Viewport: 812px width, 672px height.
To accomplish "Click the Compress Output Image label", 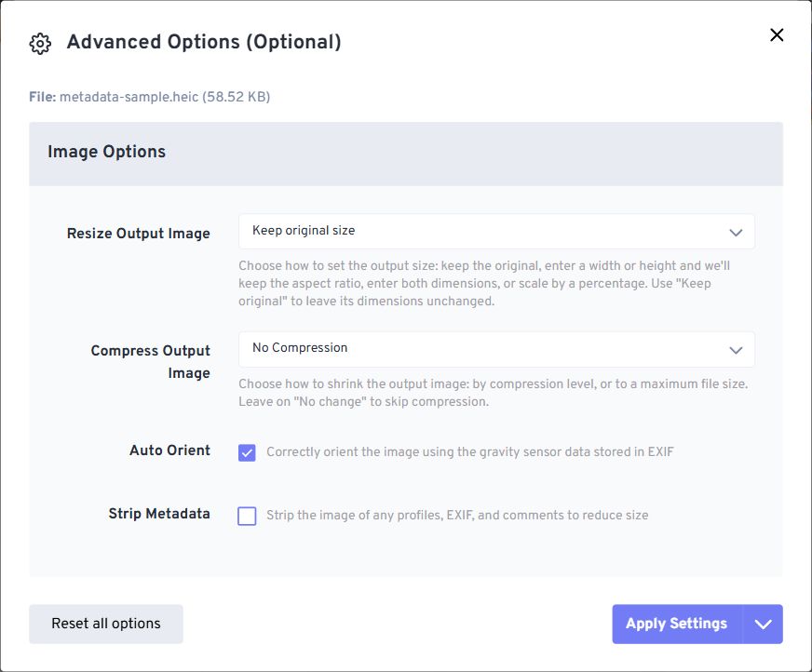I will point(150,361).
